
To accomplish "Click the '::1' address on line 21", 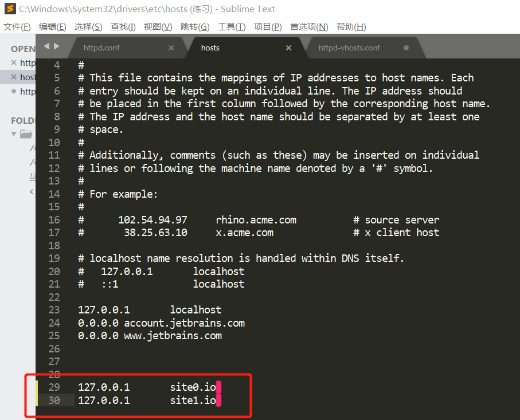I will point(110,284).
